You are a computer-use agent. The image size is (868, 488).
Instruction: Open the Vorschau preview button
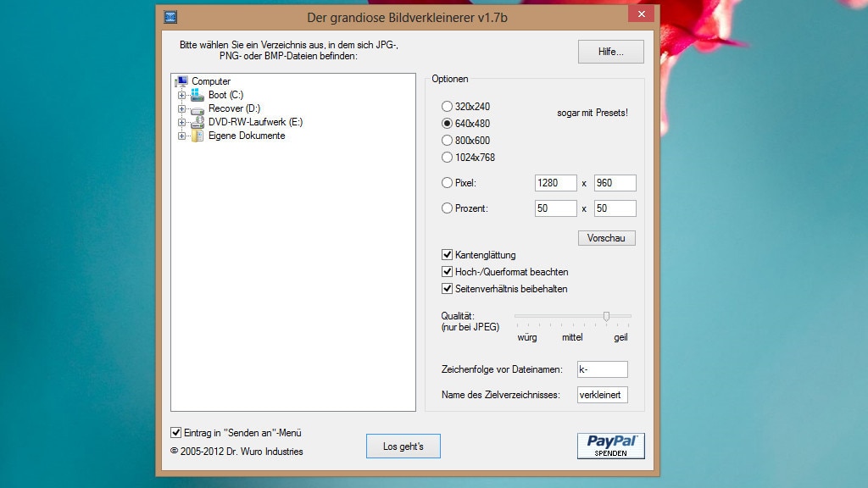tap(606, 238)
